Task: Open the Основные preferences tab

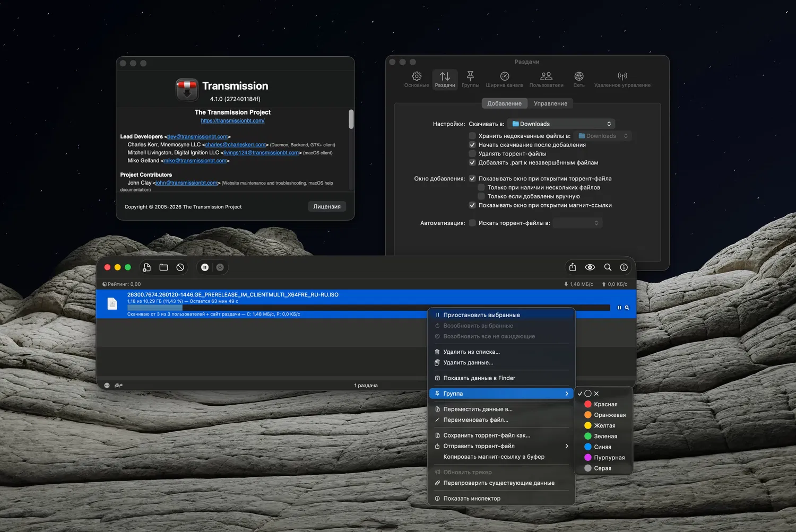Action: point(417,80)
